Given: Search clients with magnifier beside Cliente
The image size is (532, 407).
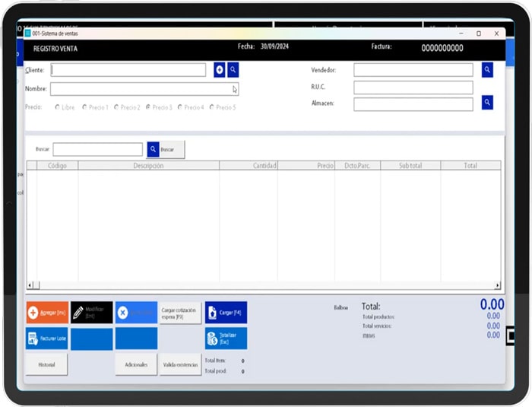Looking at the screenshot, I should [233, 70].
